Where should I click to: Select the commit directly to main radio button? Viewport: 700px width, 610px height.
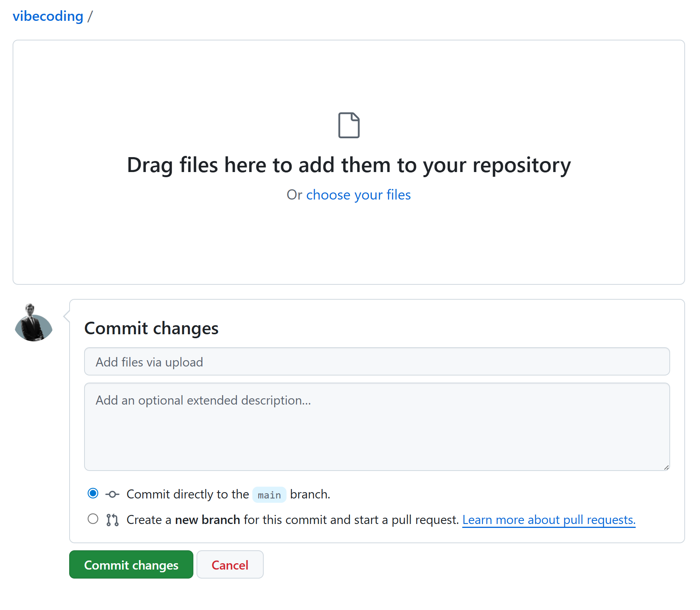point(93,493)
